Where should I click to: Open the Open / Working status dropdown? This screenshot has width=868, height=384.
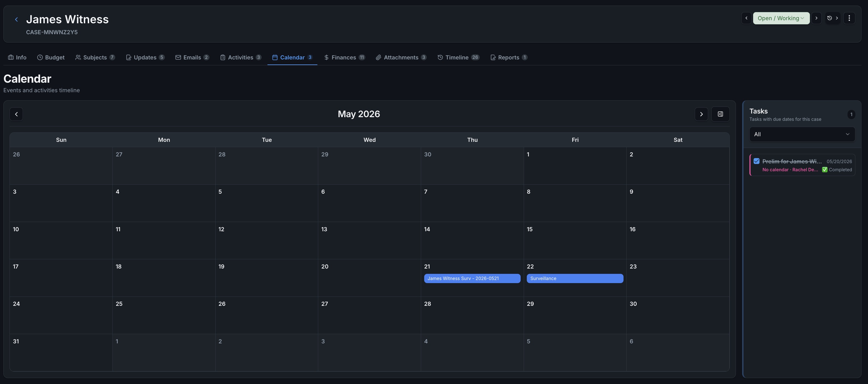point(781,18)
